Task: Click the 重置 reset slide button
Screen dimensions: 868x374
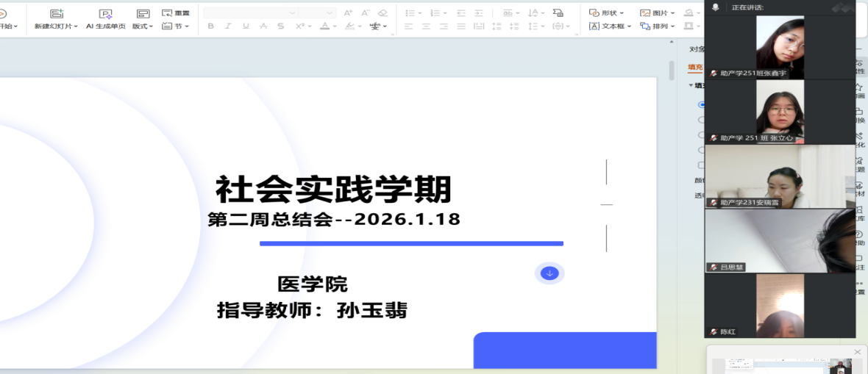Action: tap(176, 12)
